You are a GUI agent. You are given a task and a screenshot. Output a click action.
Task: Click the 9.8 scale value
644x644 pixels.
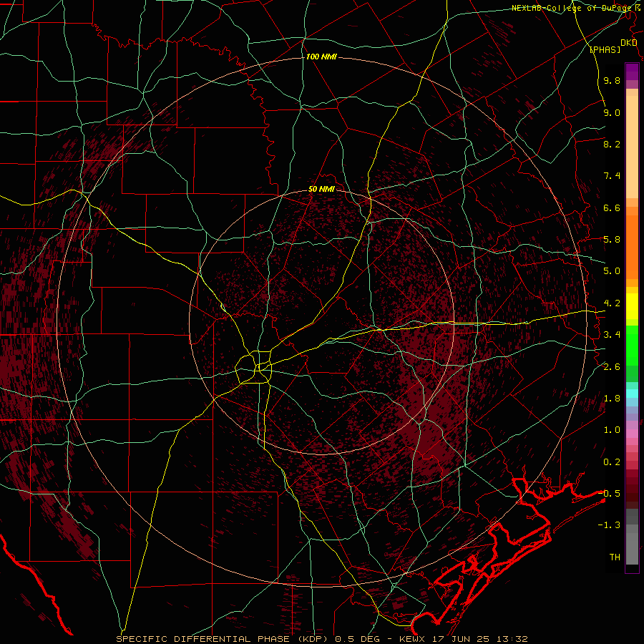click(612, 80)
